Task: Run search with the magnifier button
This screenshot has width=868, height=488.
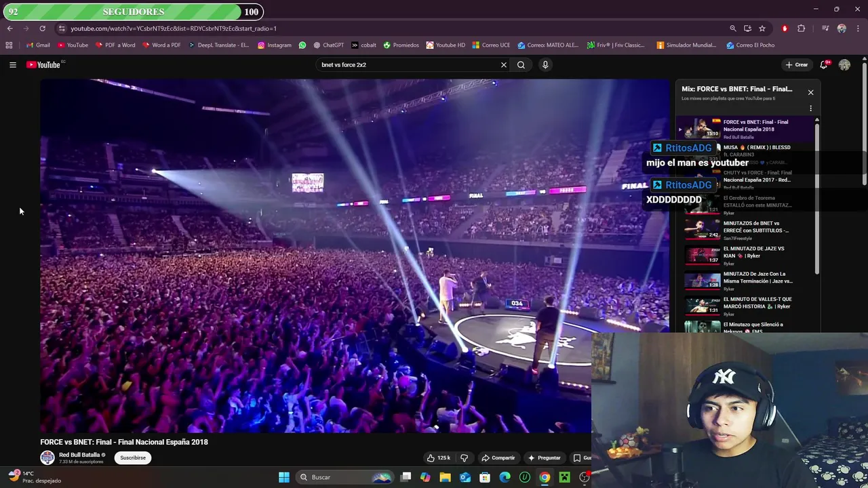Action: [x=521, y=65]
